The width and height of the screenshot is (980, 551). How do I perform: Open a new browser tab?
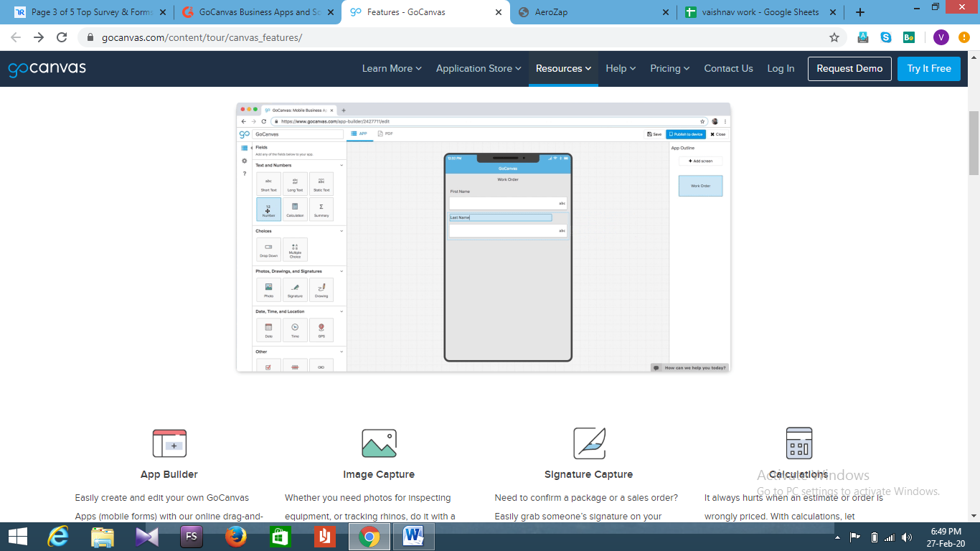pyautogui.click(x=860, y=12)
